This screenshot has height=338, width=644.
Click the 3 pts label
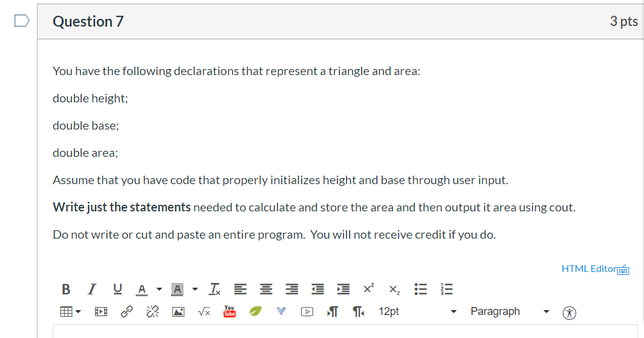(x=623, y=21)
